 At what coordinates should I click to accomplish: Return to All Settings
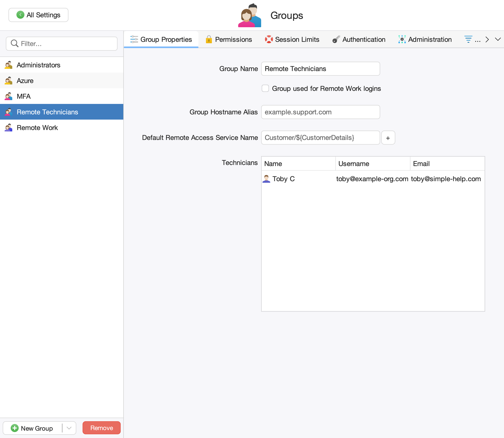[38, 15]
